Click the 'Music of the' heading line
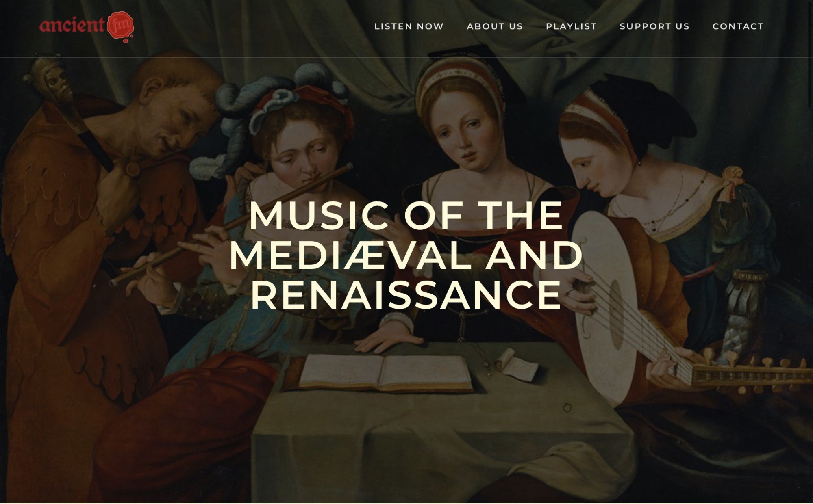This screenshot has height=504, width=813. point(406,216)
